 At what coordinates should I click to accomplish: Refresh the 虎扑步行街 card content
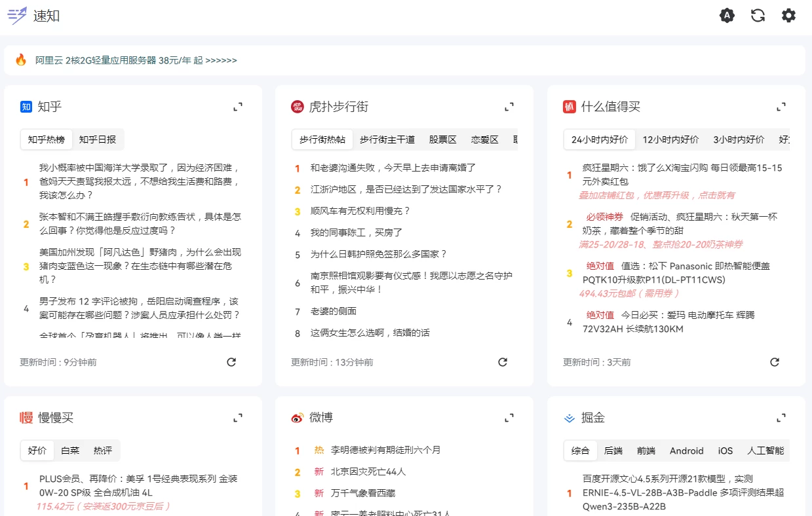click(x=503, y=361)
